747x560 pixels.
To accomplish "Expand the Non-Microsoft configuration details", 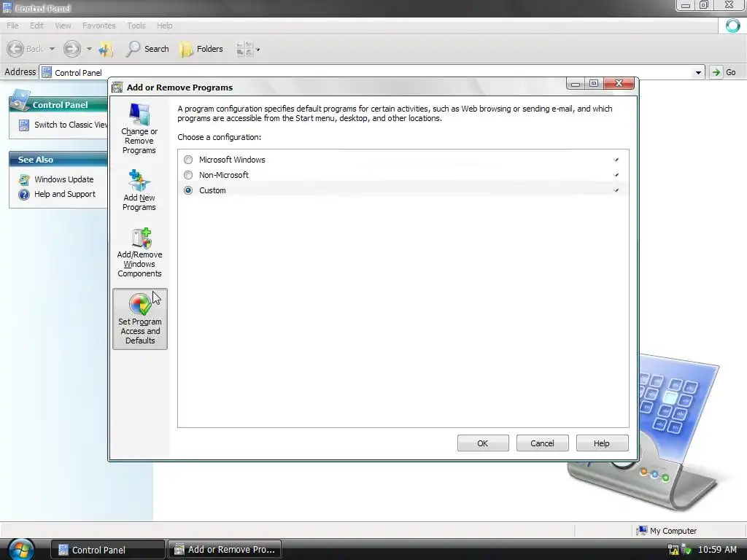I will [616, 175].
